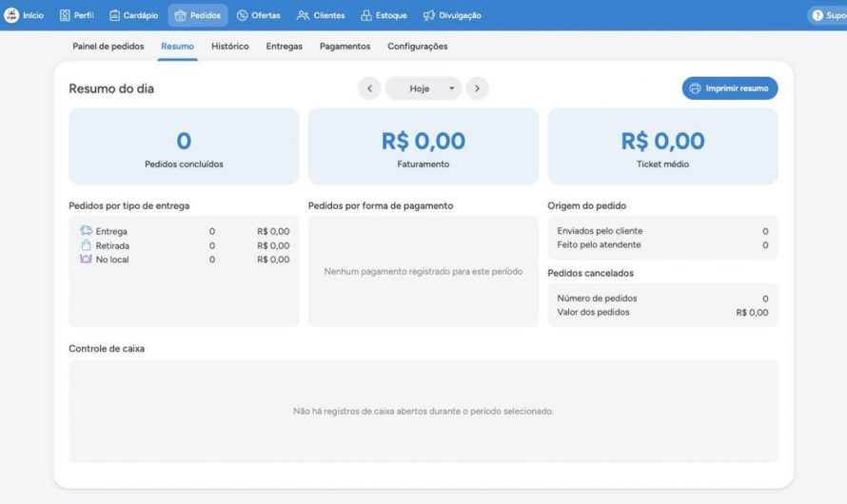The width and height of the screenshot is (847, 504).
Task: Switch to Painel de pedidos tab
Action: 108,47
